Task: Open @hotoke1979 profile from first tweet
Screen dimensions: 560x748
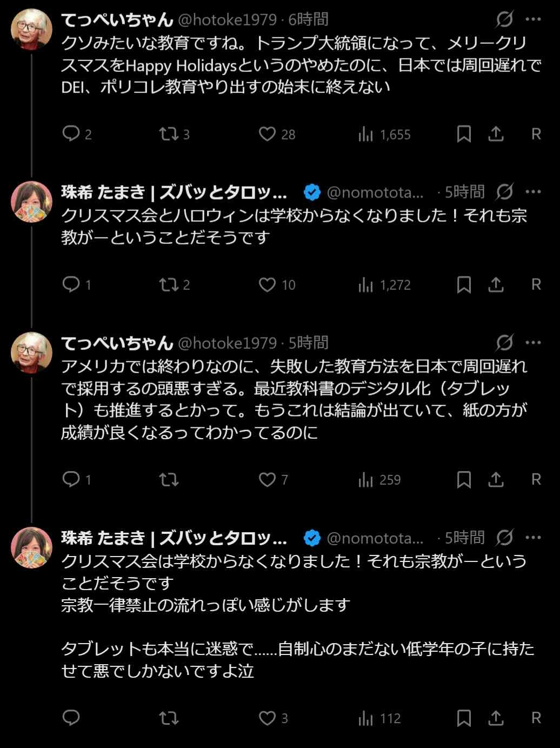Action: click(x=227, y=20)
